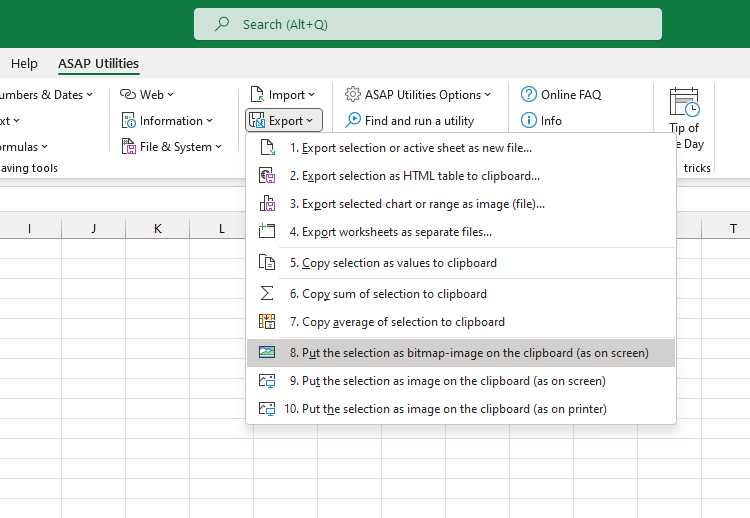Click the ASAP Utilities Options gear icon
750x518 pixels.
point(353,94)
